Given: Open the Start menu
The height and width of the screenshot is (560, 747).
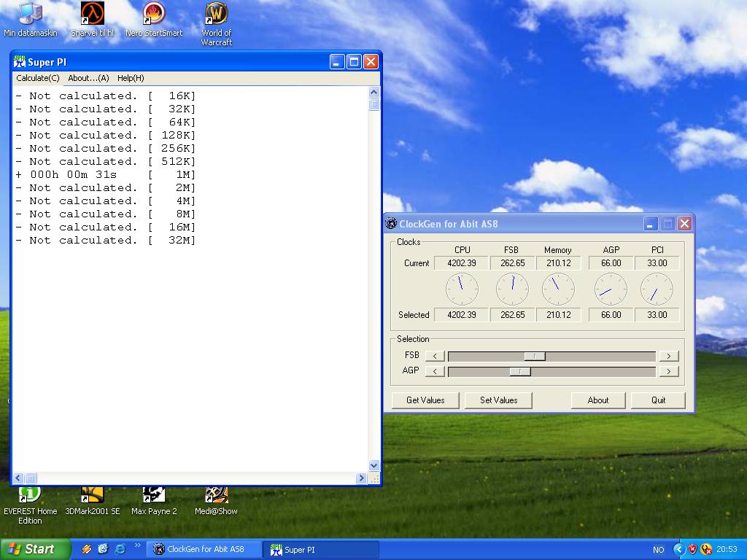Looking at the screenshot, I should (x=35, y=549).
